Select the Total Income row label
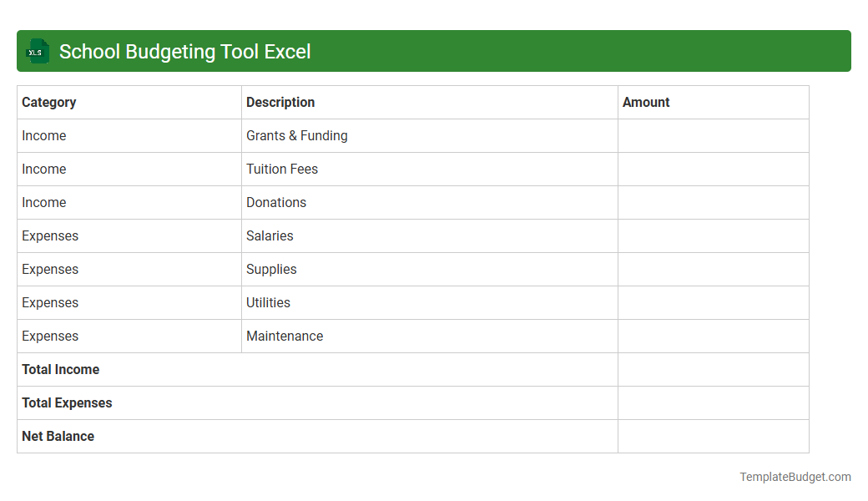This screenshot has height=501, width=868. [60, 369]
